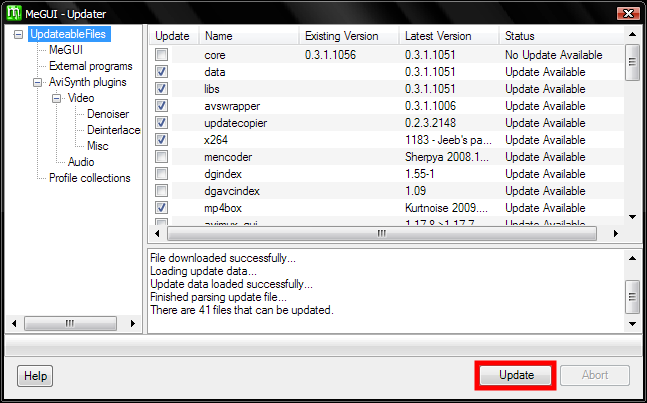Uncheck the x264 update checkbox

click(161, 139)
